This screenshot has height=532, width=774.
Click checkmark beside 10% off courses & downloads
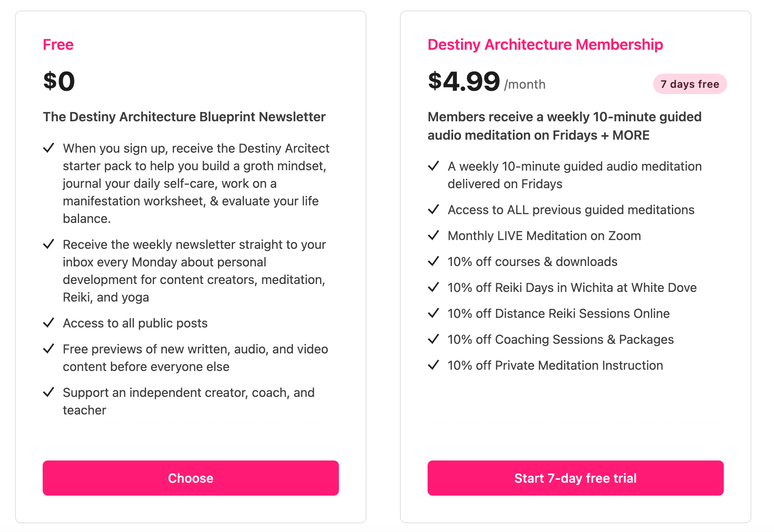(x=434, y=261)
